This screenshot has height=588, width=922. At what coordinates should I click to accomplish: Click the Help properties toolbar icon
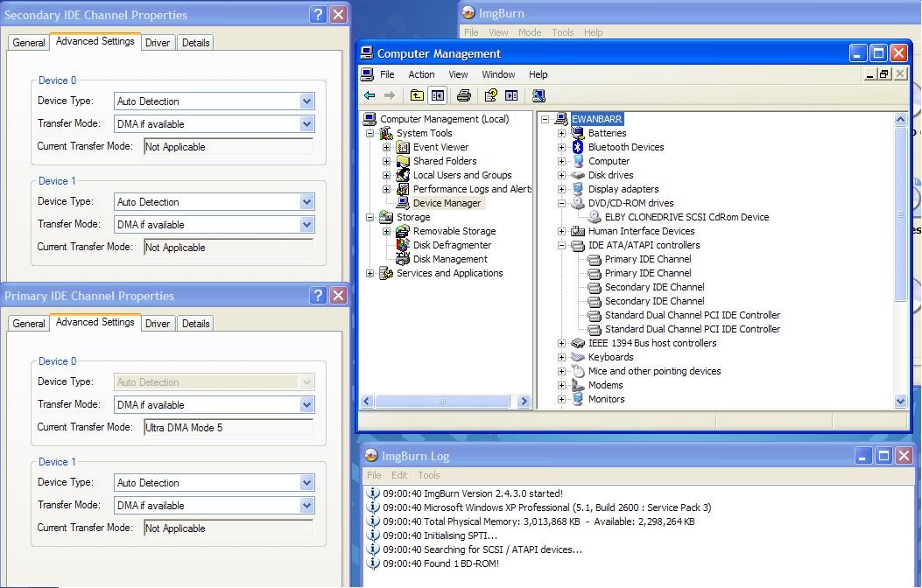tap(491, 95)
